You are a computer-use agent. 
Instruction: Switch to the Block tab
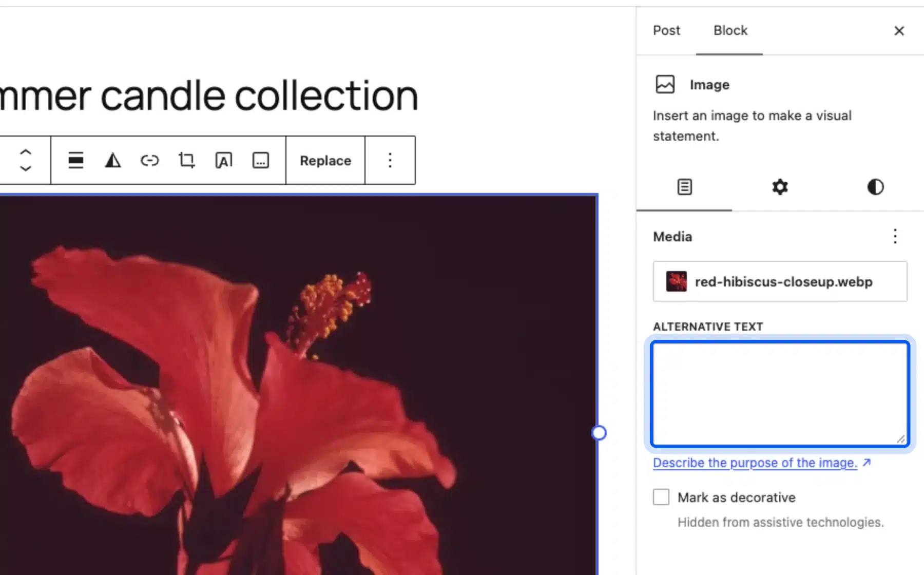730,30
